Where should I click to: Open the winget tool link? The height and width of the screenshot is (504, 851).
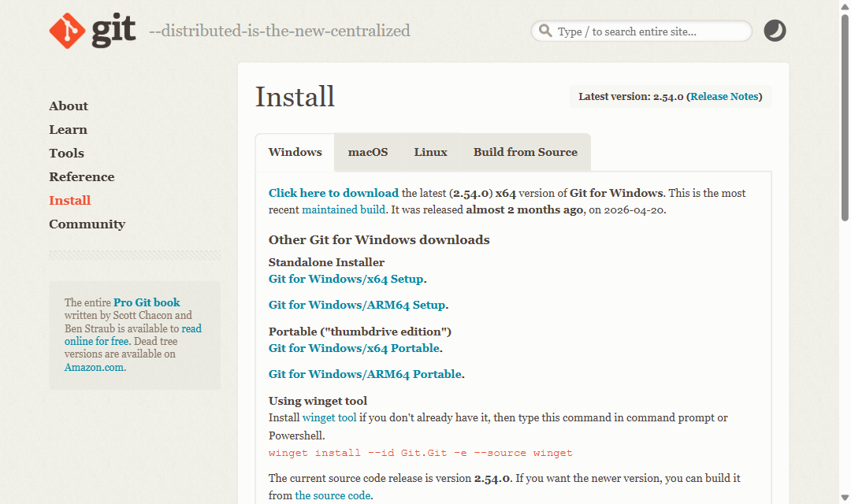pyautogui.click(x=329, y=417)
